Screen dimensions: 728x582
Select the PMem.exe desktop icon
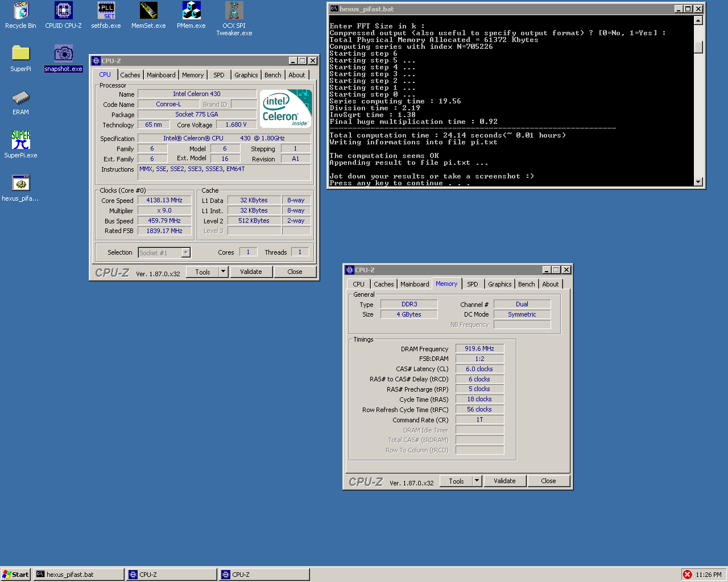click(191, 15)
